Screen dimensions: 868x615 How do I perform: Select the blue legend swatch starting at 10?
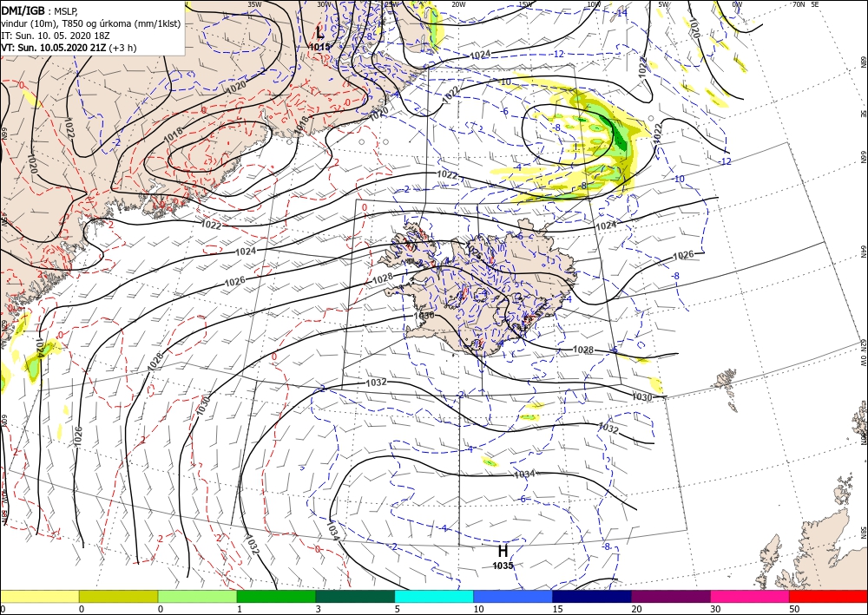(513, 596)
